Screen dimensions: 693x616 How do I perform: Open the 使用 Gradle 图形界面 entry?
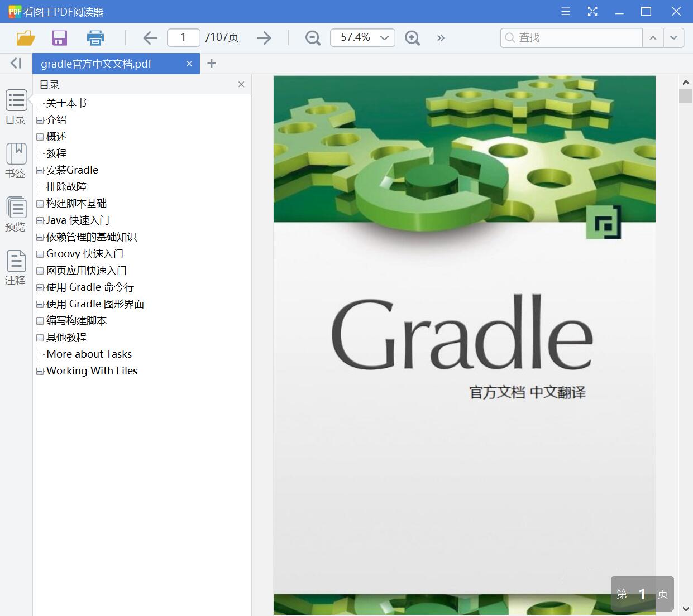(95, 304)
